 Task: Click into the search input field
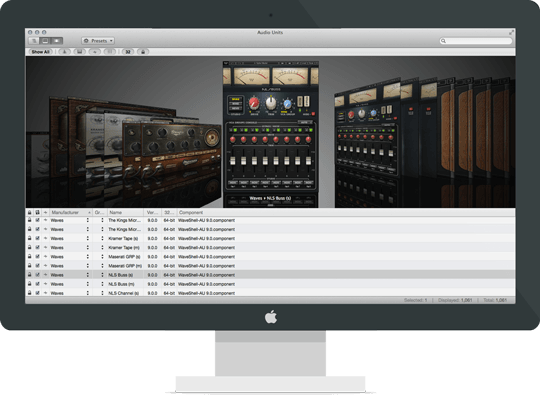click(x=476, y=41)
